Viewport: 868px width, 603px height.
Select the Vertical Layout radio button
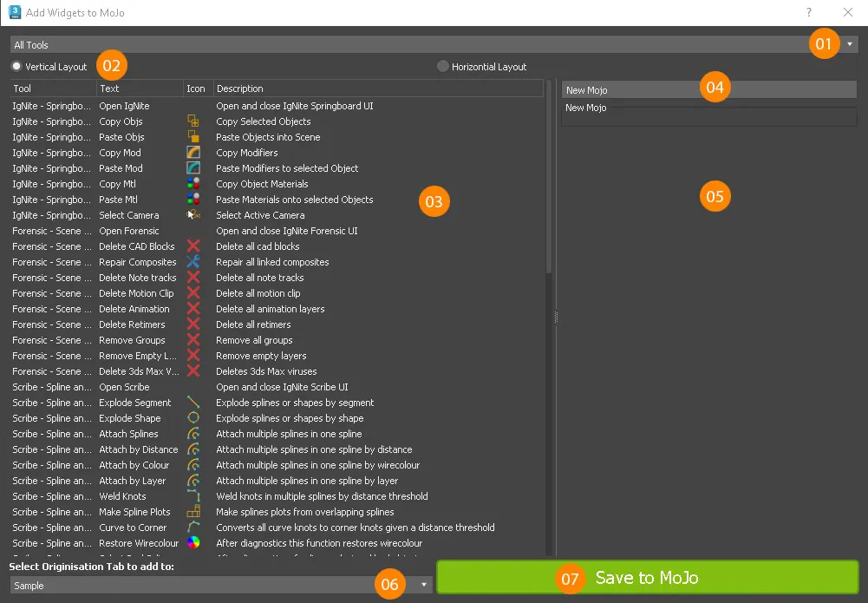pyautogui.click(x=16, y=67)
